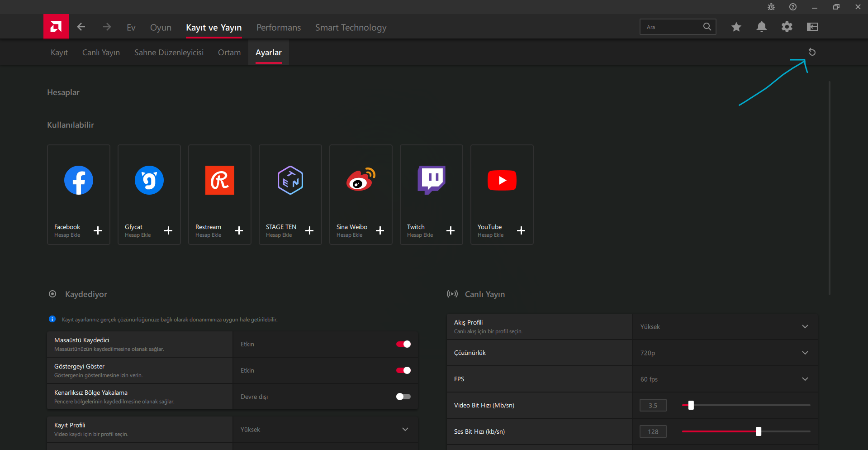
Task: Click the Restream logo
Action: 220,180
